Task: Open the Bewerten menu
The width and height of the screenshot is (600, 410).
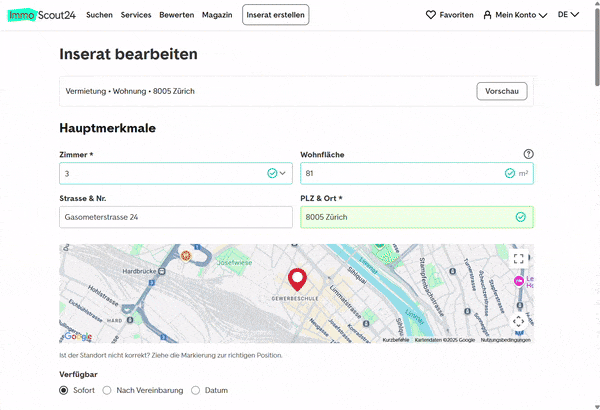Action: (177, 15)
